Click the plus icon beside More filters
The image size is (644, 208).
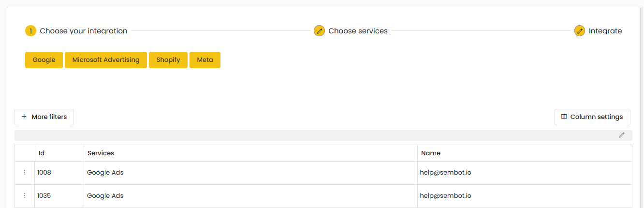pos(24,117)
